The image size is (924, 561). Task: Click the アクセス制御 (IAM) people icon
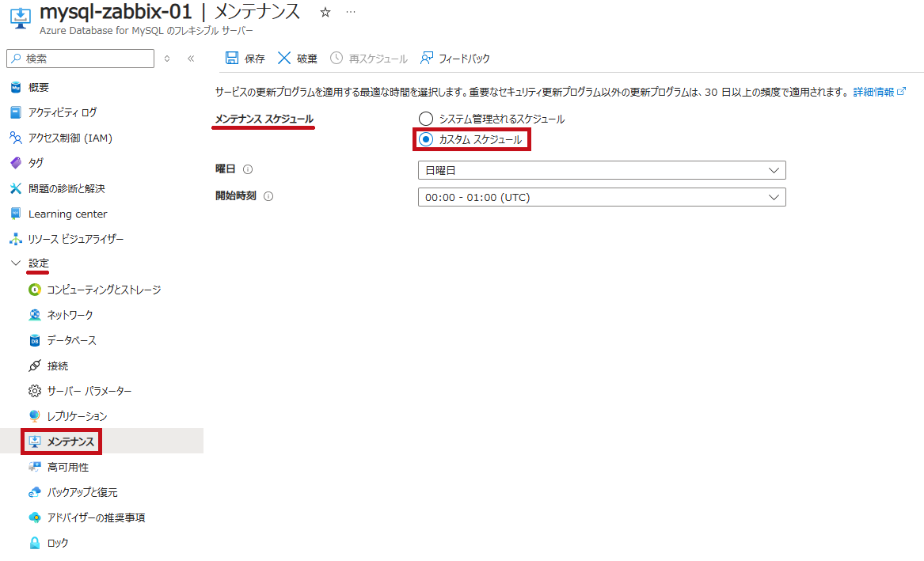(16, 138)
